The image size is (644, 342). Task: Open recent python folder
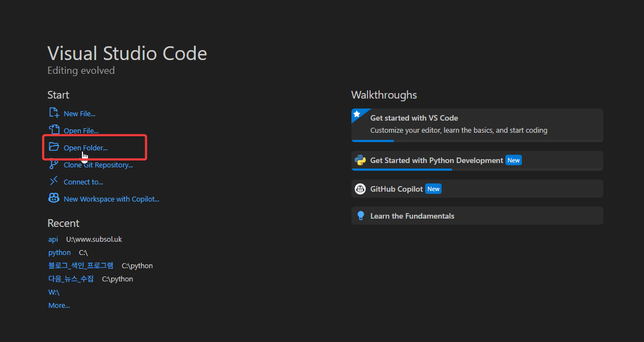coord(59,252)
